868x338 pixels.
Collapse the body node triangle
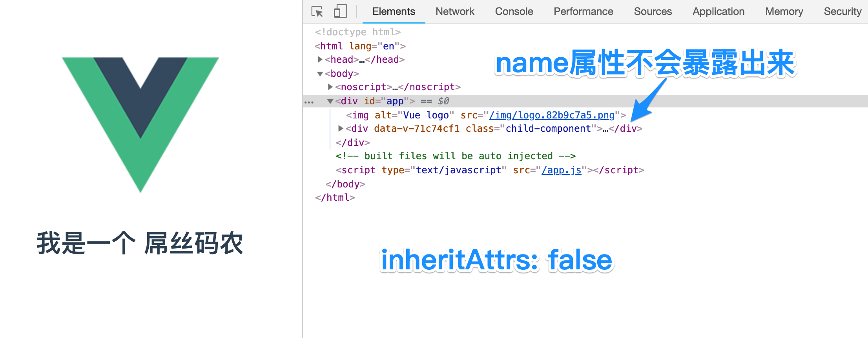pyautogui.click(x=320, y=74)
